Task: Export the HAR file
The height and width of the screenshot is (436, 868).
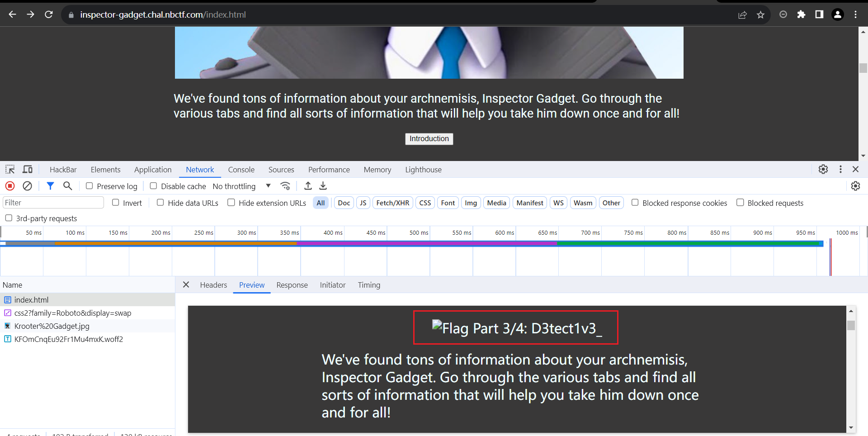Action: [x=323, y=186]
